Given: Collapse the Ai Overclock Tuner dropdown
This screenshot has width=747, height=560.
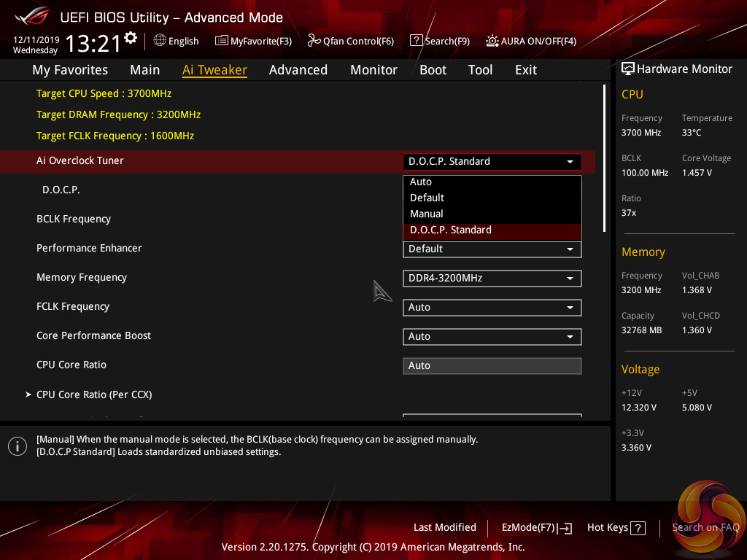Looking at the screenshot, I should click(492, 161).
